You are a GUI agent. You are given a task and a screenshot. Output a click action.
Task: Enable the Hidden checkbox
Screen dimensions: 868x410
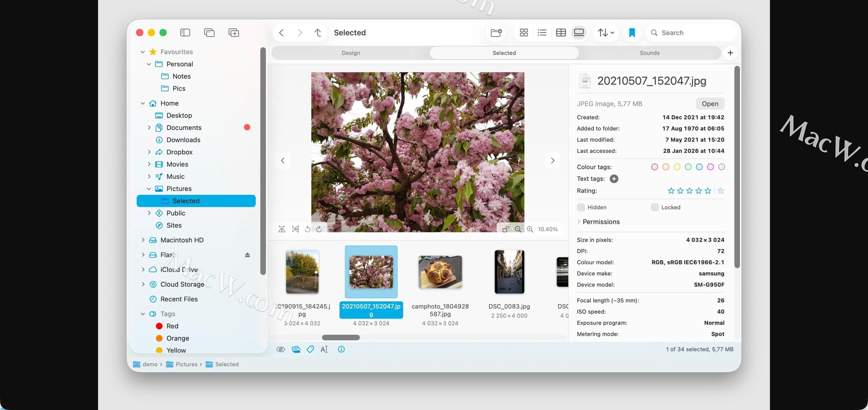[581, 207]
